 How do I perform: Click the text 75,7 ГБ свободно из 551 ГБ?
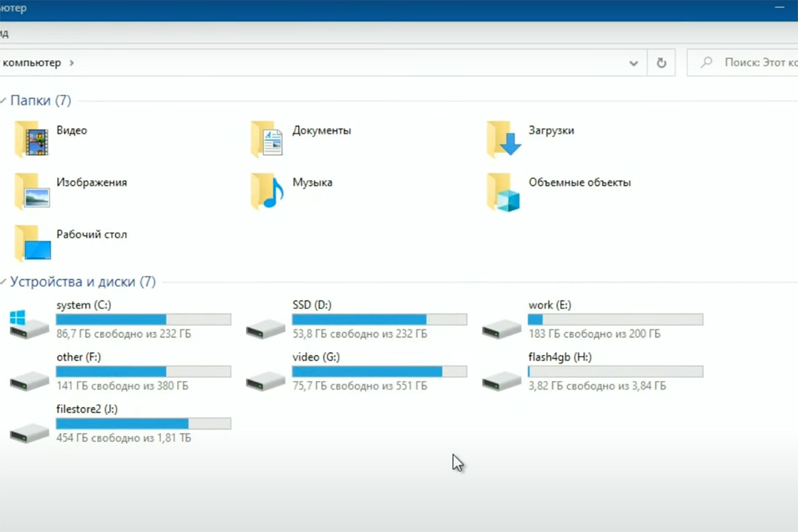pyautogui.click(x=360, y=386)
